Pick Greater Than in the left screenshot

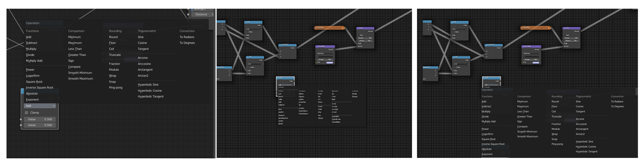click(77, 55)
